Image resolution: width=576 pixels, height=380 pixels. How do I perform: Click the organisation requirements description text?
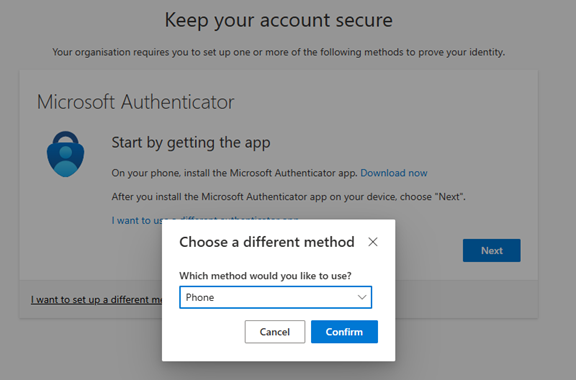click(x=278, y=52)
